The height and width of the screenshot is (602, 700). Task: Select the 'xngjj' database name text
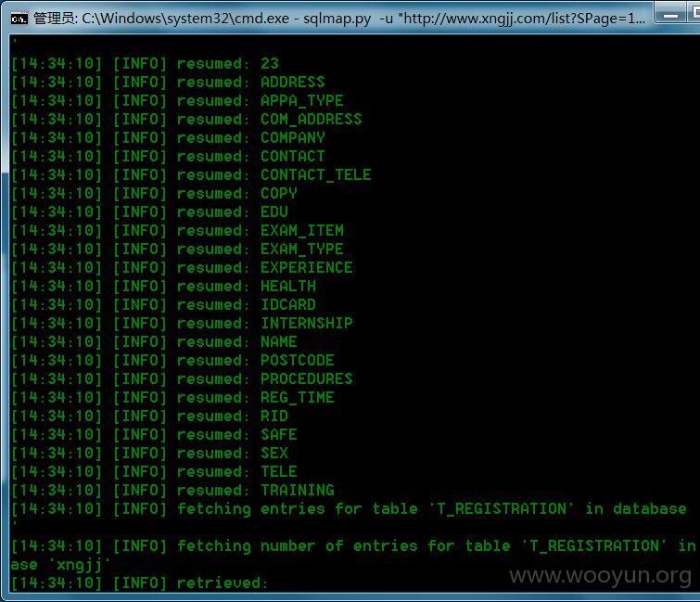pos(79,565)
